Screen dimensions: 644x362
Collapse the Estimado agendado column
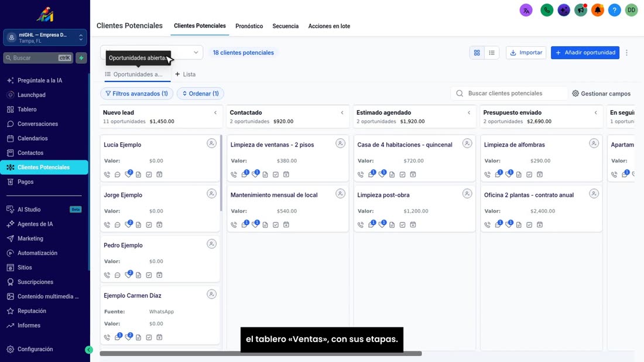coord(469,112)
